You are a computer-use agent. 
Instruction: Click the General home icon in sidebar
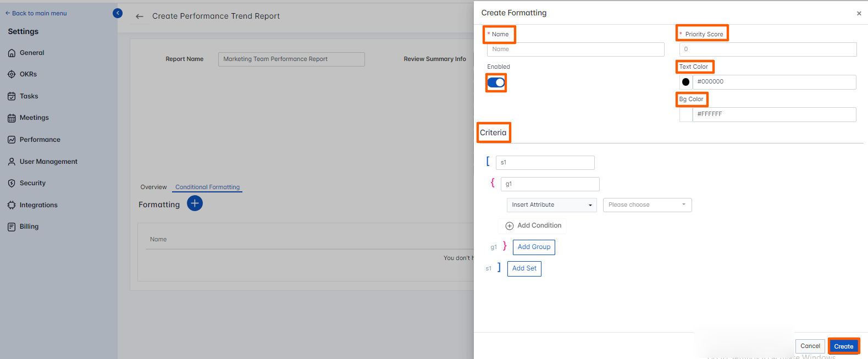(12, 53)
